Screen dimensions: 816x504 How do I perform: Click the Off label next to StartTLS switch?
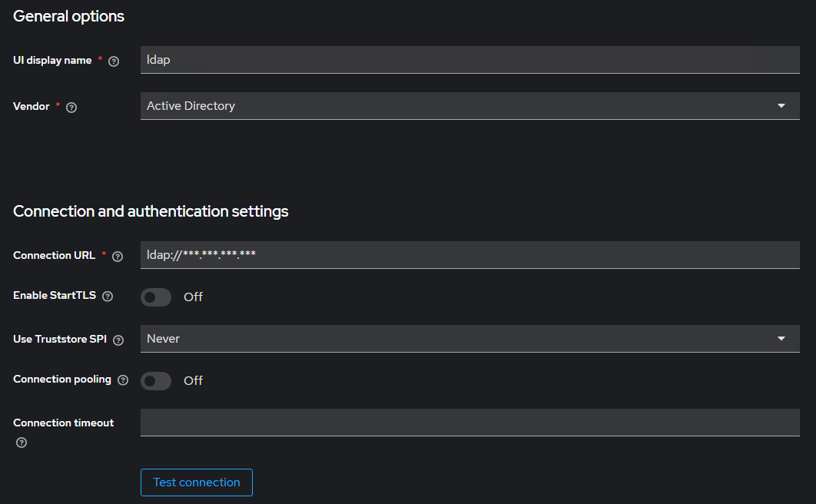tap(193, 297)
